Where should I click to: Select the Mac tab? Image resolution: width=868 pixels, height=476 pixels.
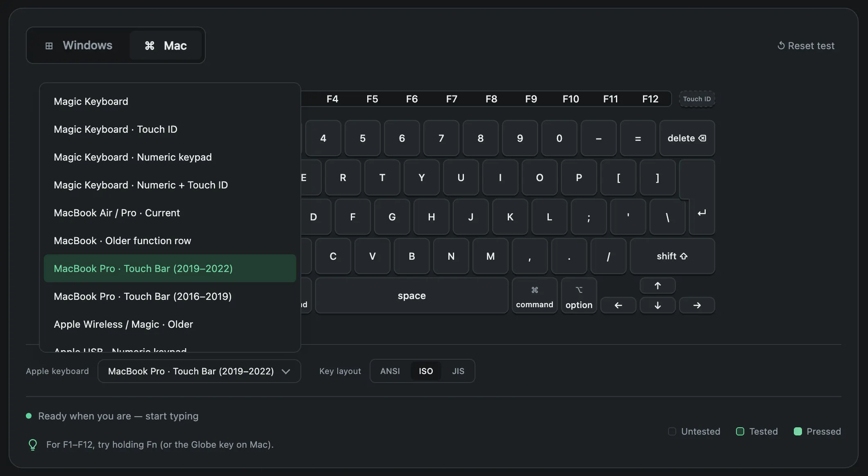click(x=166, y=45)
